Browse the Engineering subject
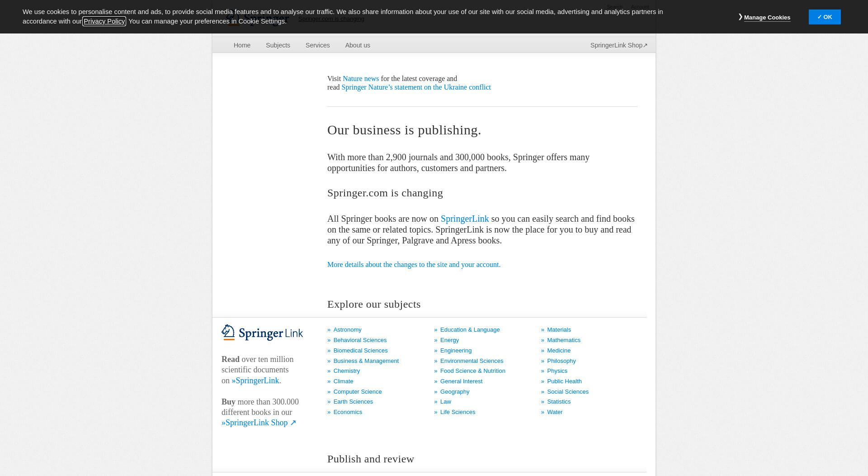 coord(456,351)
